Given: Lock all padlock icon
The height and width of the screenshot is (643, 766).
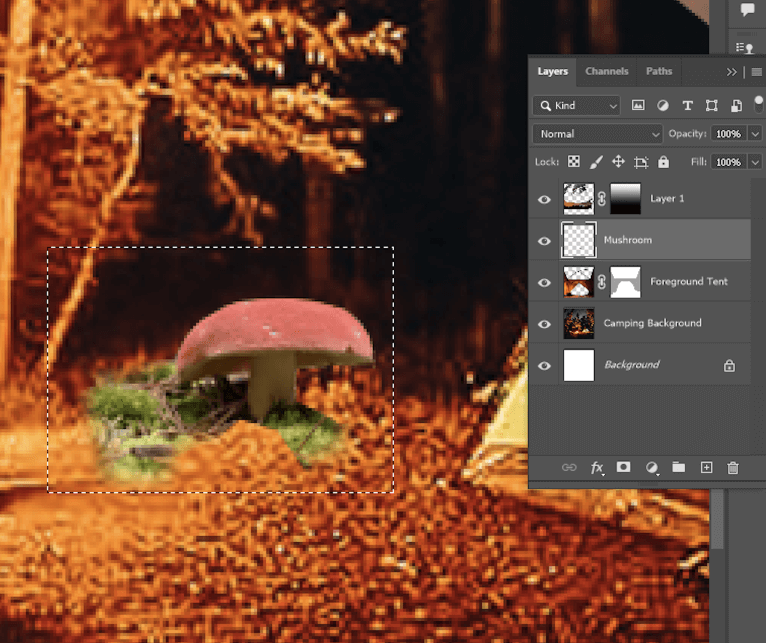Looking at the screenshot, I should (x=663, y=162).
